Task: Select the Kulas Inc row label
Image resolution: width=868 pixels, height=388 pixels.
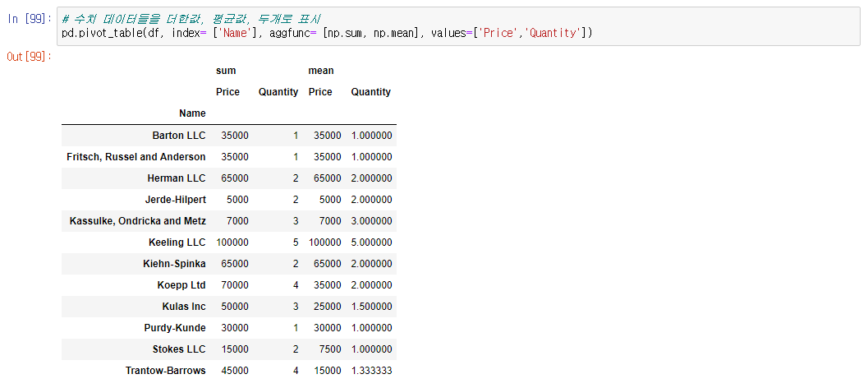Action: pyautogui.click(x=182, y=307)
